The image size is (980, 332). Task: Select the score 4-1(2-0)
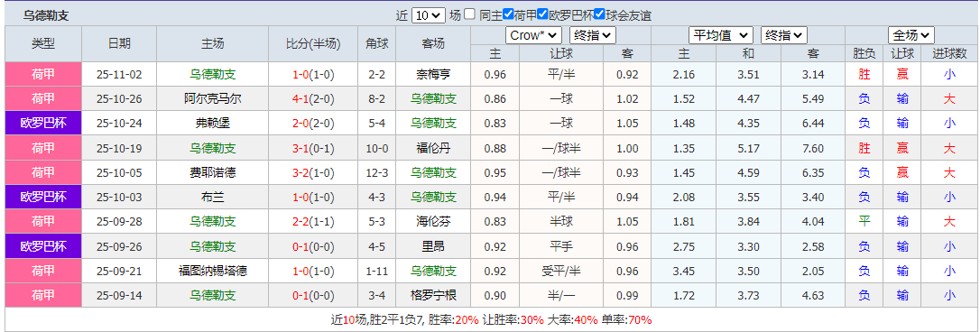click(314, 98)
